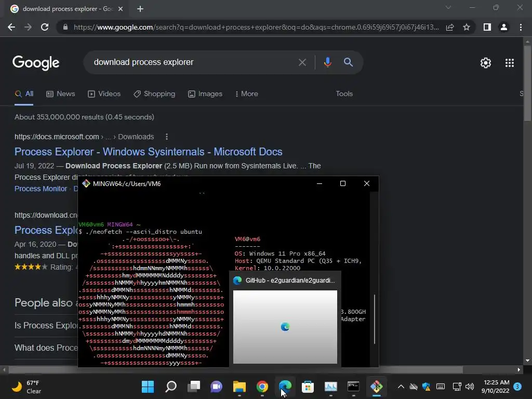Viewport: 532px width, 399px height.
Task: Bookmark this page with the star icon
Action: [x=467, y=27]
